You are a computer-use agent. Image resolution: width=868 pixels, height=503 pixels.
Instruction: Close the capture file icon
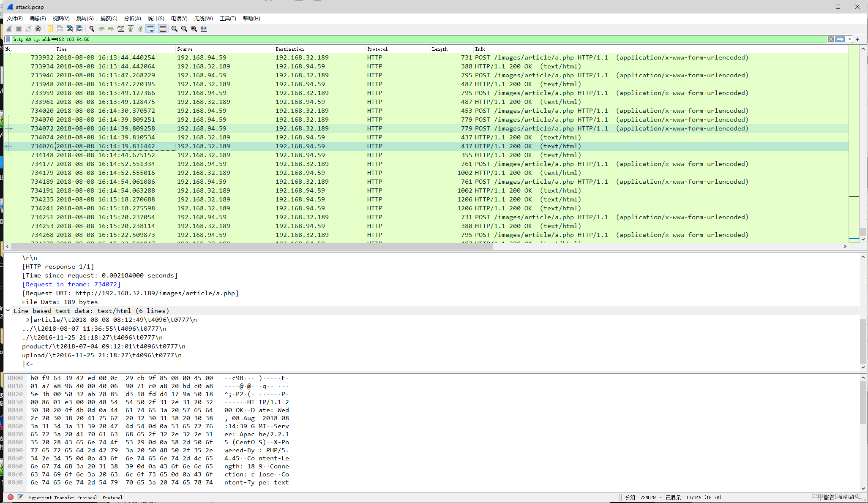tap(70, 29)
